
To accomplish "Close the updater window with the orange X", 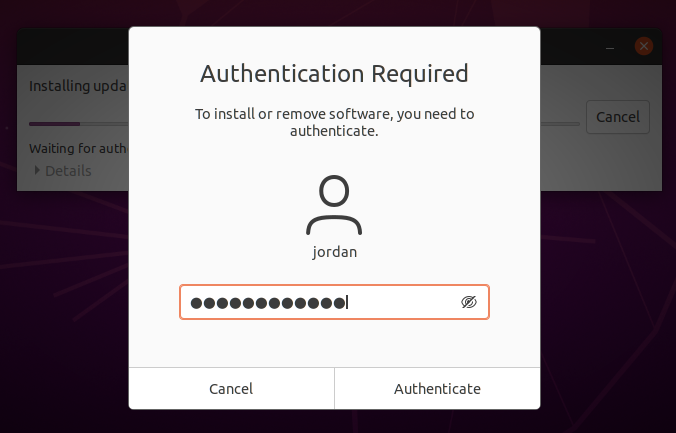I will tap(644, 46).
